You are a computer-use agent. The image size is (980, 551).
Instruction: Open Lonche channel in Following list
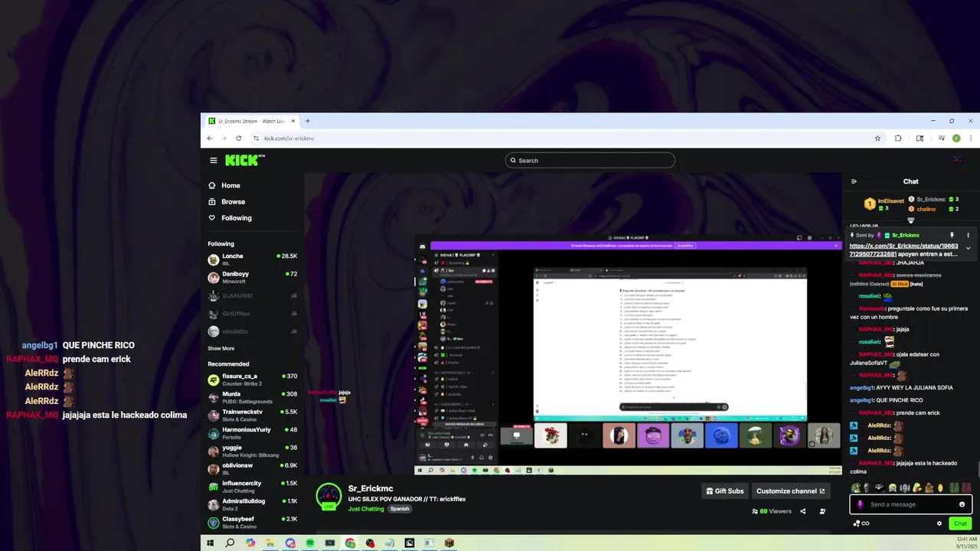(x=253, y=259)
